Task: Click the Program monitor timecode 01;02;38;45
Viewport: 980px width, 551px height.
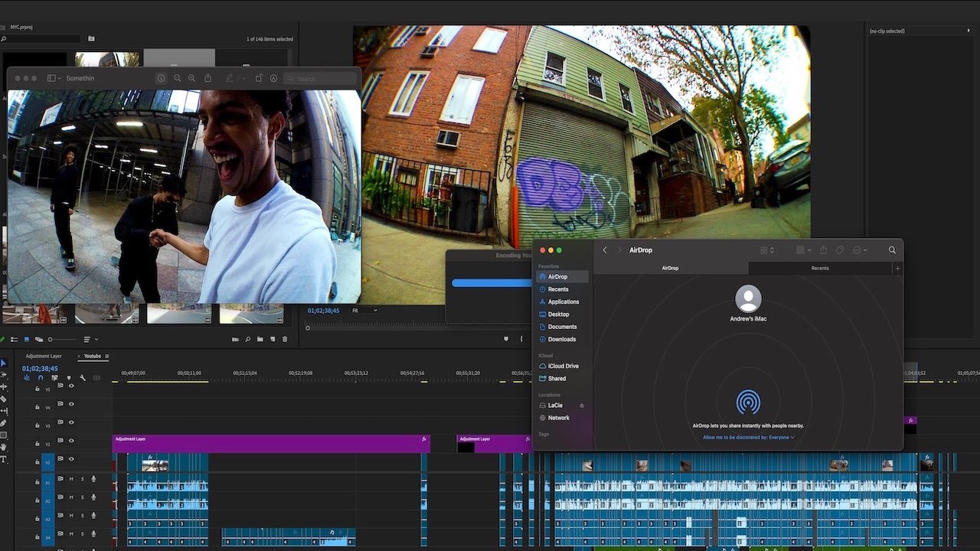Action: [324, 310]
